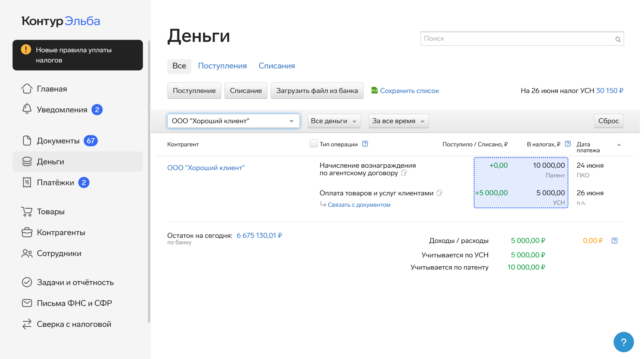Viewport: 644px width, 359px height.
Task: Click the Контур Эльба logo
Action: click(61, 21)
